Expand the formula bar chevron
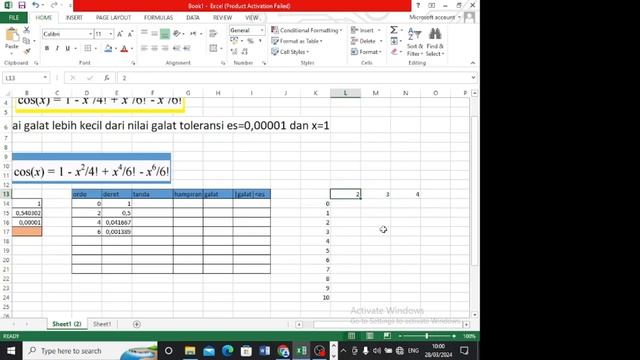The image size is (640, 360). pyautogui.click(x=473, y=78)
